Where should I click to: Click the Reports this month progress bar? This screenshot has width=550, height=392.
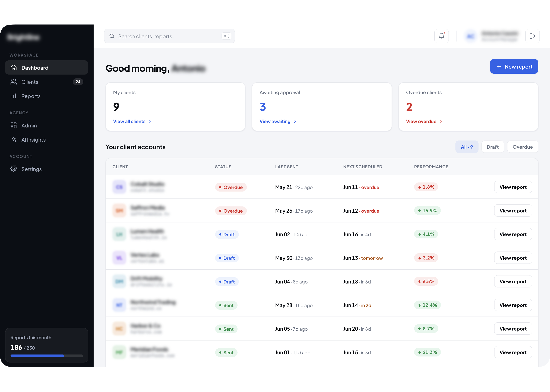(47, 356)
